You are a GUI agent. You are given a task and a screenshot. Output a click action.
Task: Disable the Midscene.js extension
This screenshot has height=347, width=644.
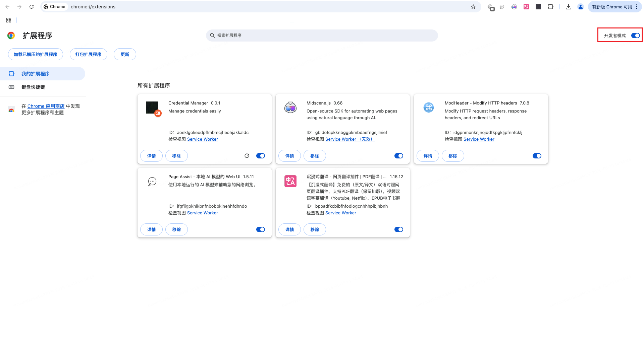pyautogui.click(x=399, y=156)
